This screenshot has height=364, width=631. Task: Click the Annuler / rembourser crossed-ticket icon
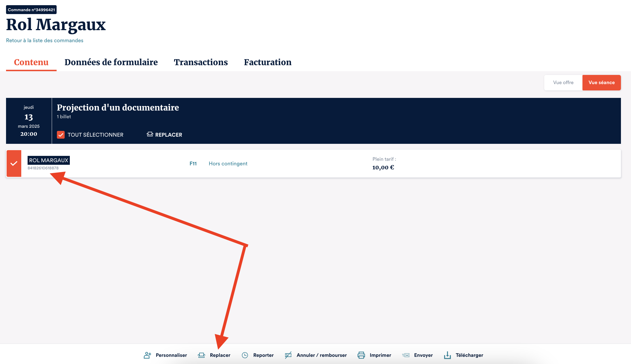(x=288, y=355)
